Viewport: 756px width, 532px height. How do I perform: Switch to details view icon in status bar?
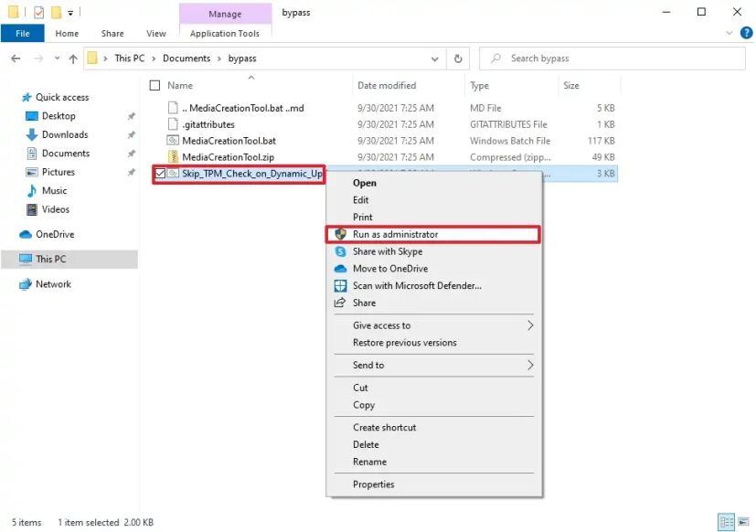[x=726, y=522]
